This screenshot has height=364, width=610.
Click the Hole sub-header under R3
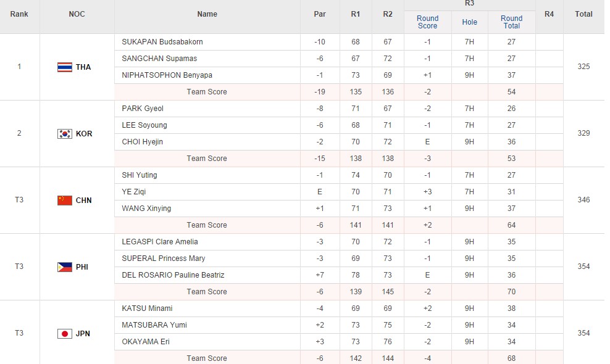[469, 22]
